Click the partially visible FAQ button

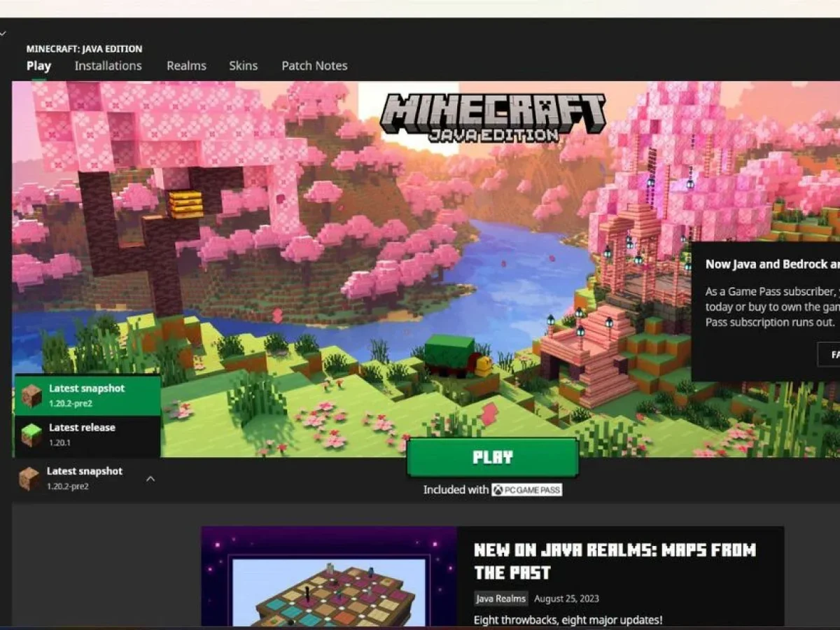[829, 354]
